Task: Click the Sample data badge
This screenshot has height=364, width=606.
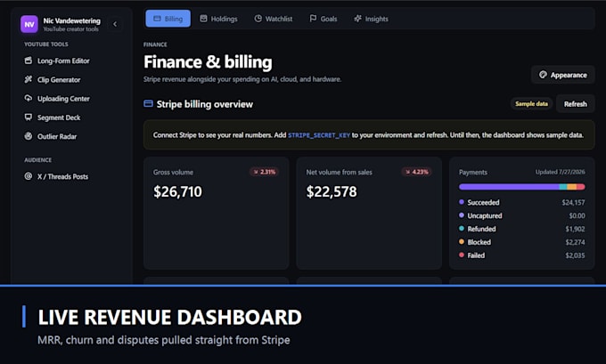Action: (531, 104)
